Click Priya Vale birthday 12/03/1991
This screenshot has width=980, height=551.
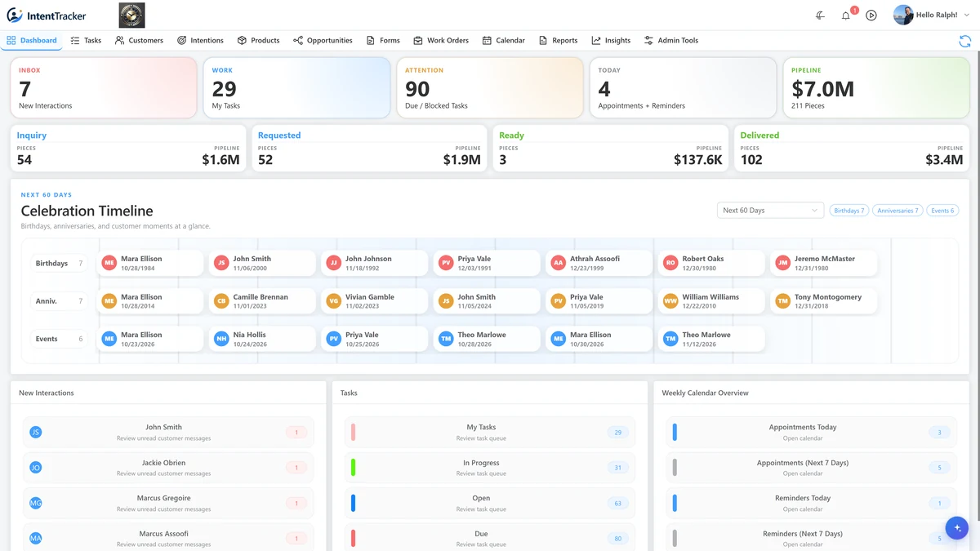pos(487,263)
